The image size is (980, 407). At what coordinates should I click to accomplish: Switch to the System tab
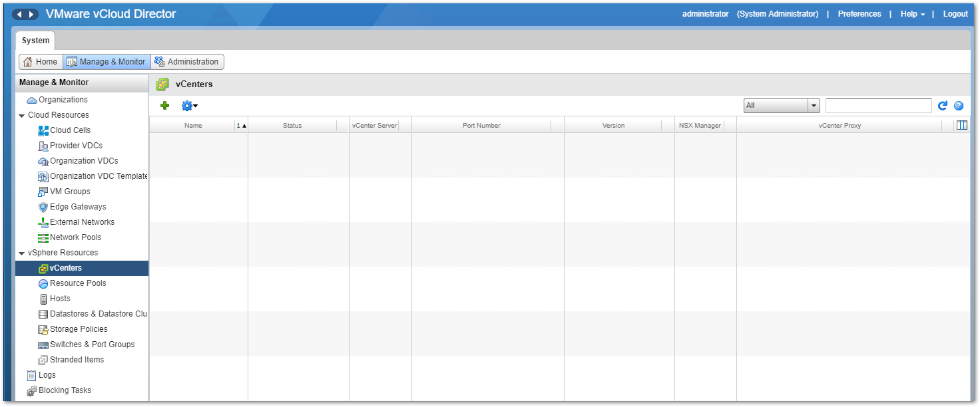click(35, 41)
